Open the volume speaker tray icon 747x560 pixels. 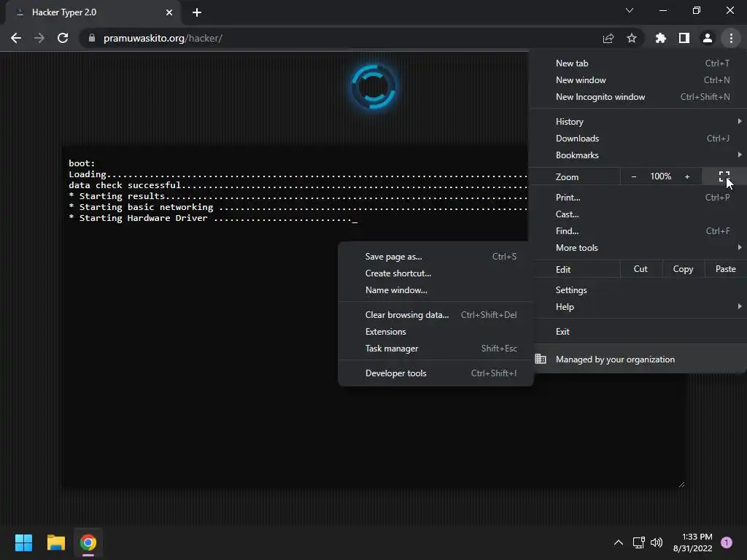pos(657,542)
